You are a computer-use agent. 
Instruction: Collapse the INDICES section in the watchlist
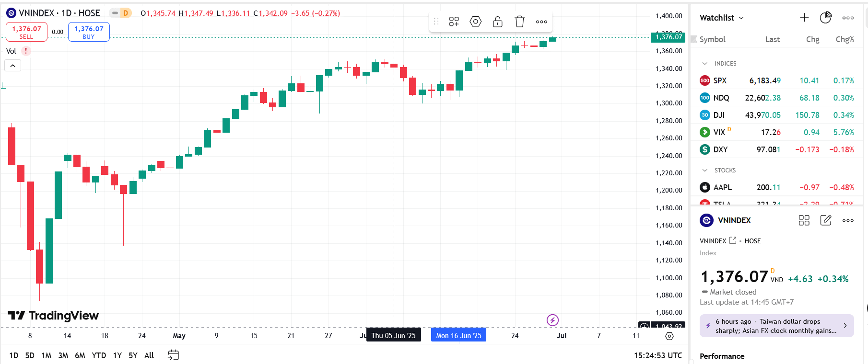pyautogui.click(x=704, y=64)
